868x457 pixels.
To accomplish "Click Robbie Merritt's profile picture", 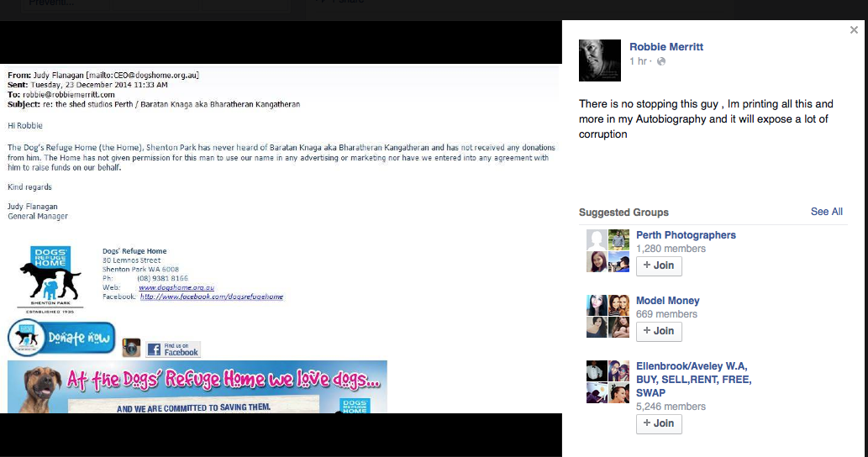I will (x=600, y=60).
